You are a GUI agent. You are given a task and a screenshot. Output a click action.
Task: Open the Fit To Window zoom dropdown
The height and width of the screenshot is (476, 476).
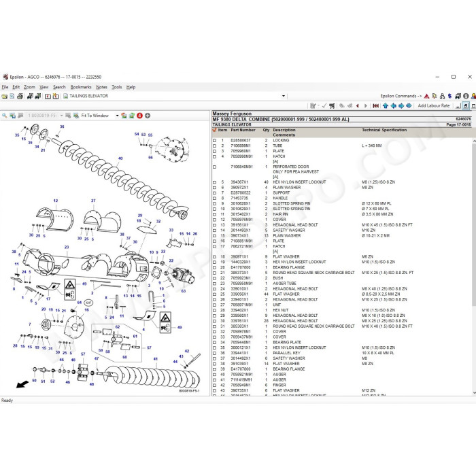point(117,116)
